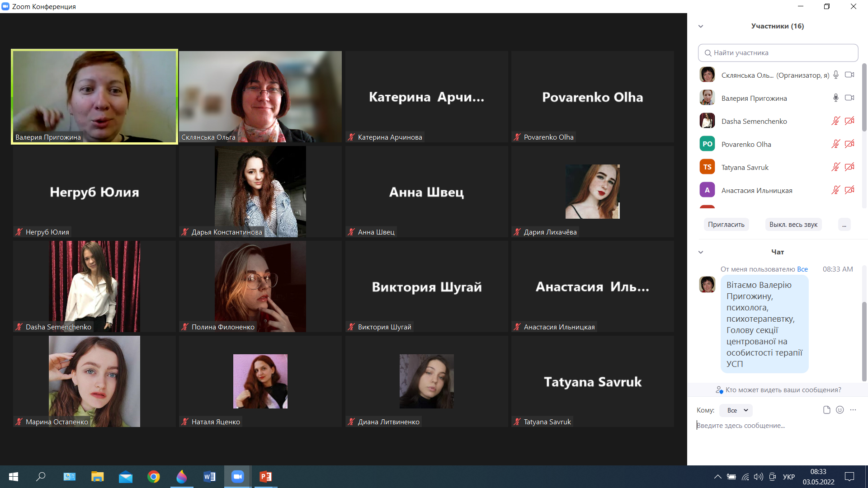Select Дария Лихачёва participant tile
This screenshot has width=868, height=488.
593,192
